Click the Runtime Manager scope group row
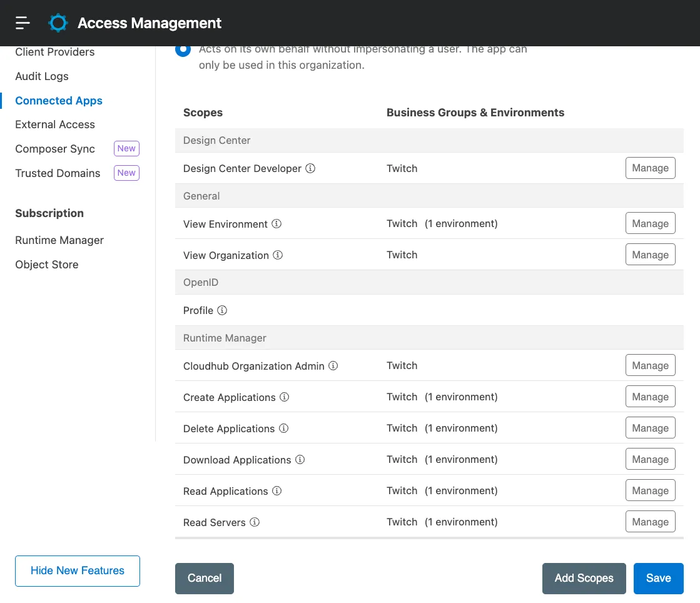 point(429,337)
